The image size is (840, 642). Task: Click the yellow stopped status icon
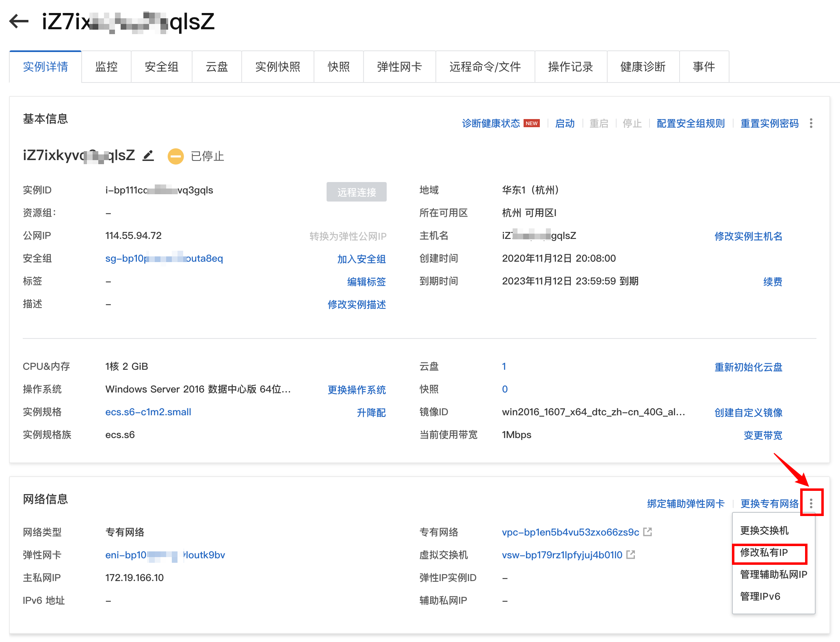pos(176,156)
